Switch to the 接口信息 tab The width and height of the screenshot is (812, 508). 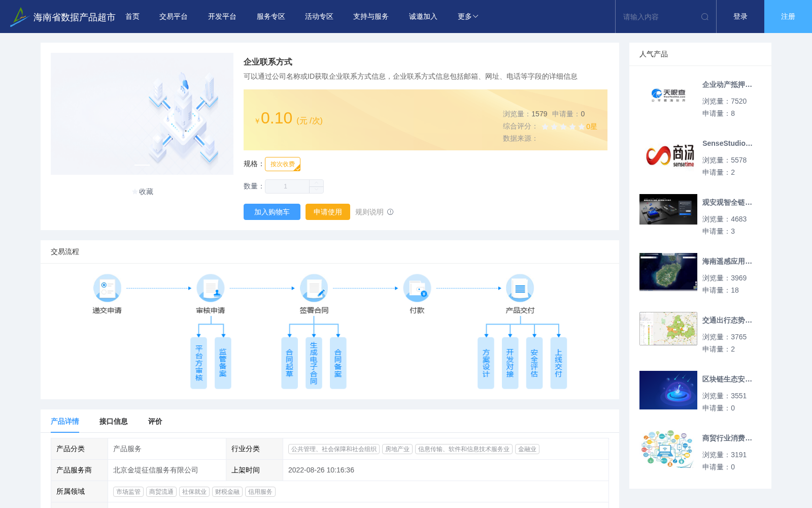tap(114, 421)
